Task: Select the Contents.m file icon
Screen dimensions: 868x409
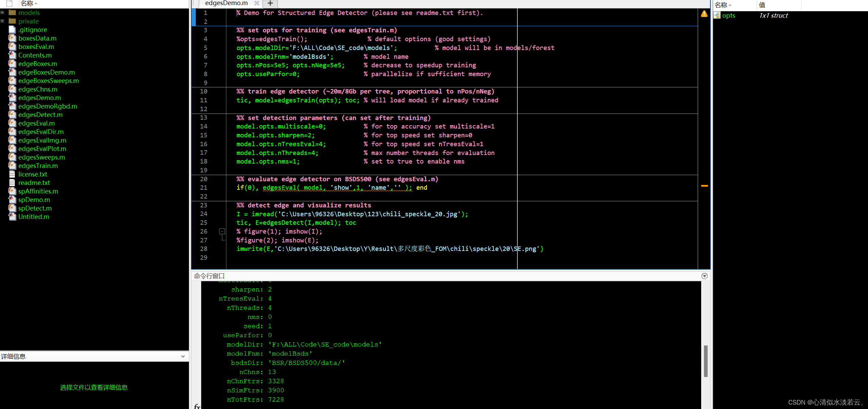Action: tap(12, 55)
